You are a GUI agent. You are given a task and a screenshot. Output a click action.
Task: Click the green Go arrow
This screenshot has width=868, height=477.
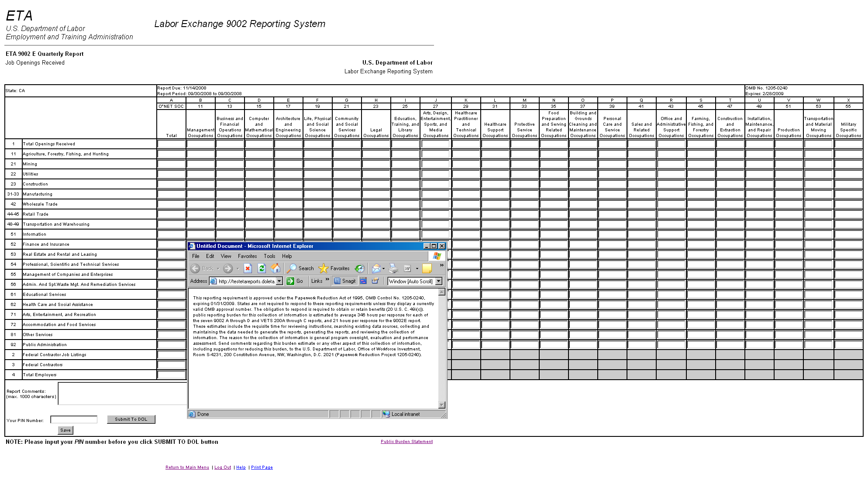tap(290, 281)
